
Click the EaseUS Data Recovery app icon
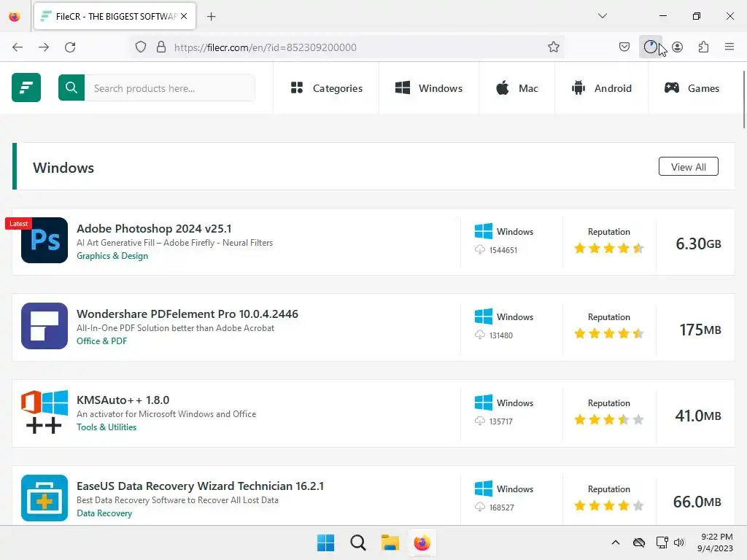pyautogui.click(x=44, y=497)
